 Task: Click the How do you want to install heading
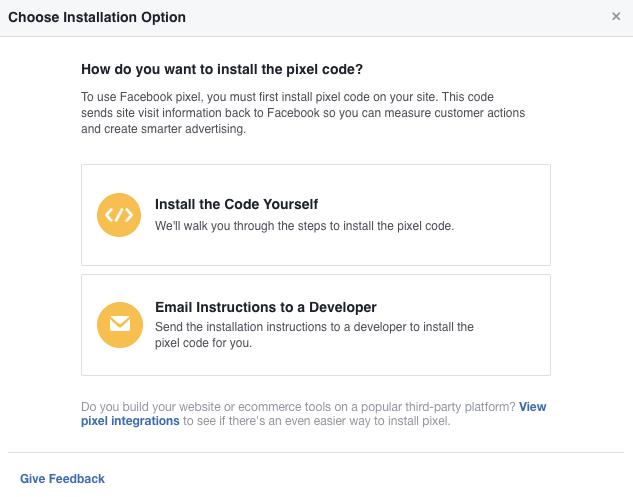[x=222, y=69]
